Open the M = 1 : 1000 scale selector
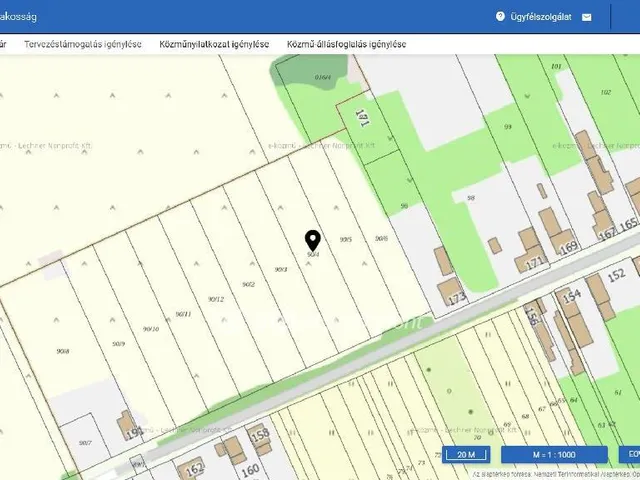This screenshot has width=640, height=480. tap(555, 455)
